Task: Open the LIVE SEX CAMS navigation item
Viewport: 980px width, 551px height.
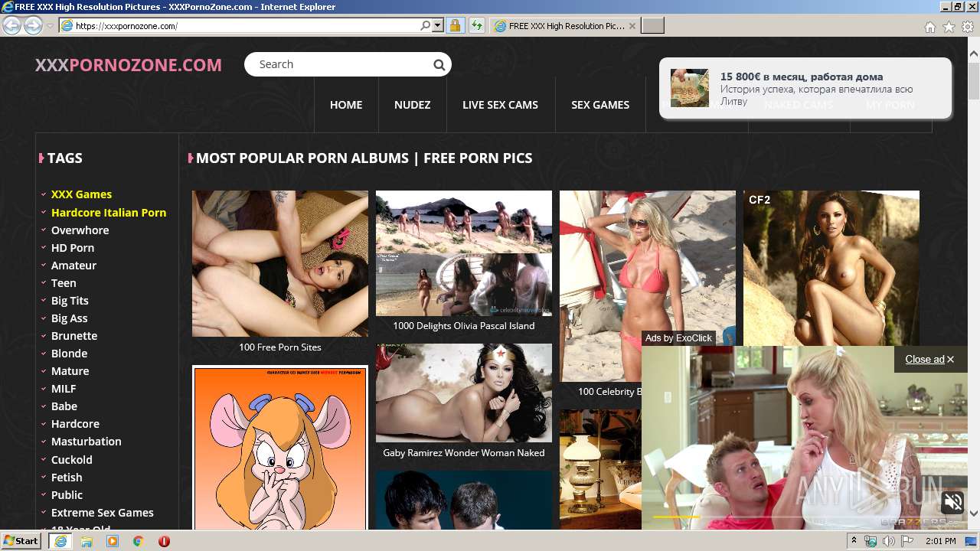Action: click(500, 105)
